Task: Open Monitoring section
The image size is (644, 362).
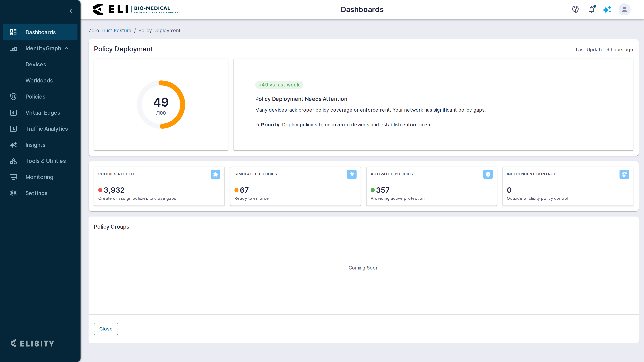Action: coord(39,177)
